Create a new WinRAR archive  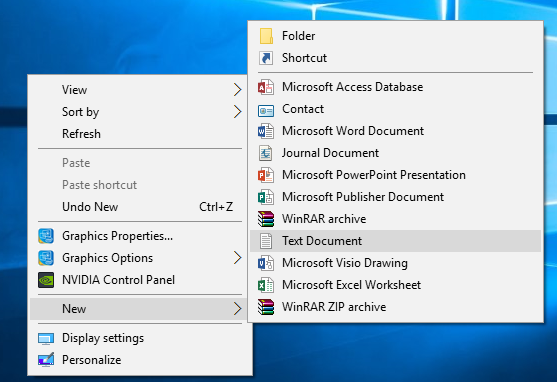pyautogui.click(x=395, y=219)
